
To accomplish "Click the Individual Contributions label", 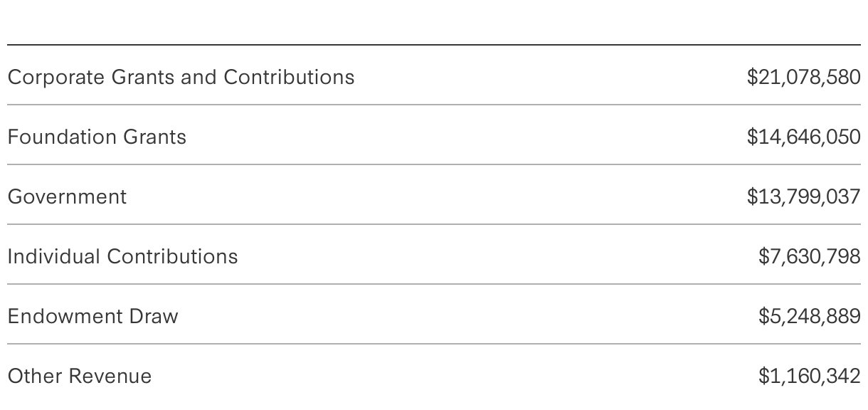I will pos(122,256).
